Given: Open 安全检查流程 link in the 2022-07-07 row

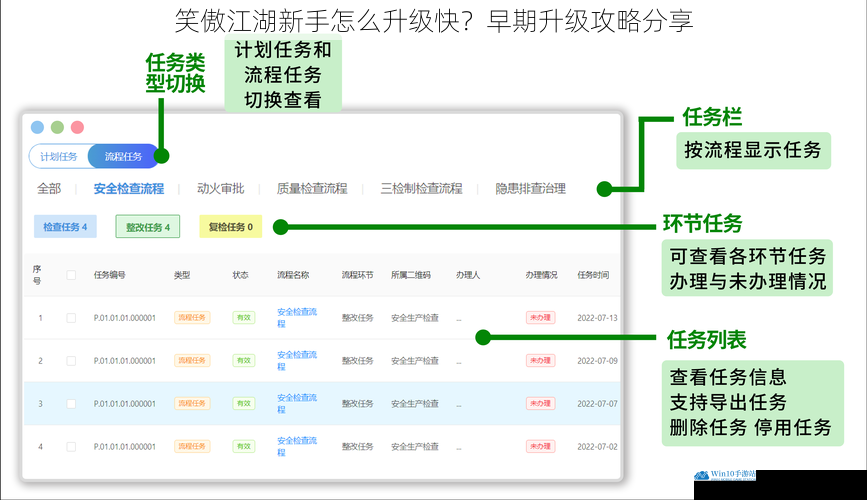Looking at the screenshot, I should tap(297, 403).
